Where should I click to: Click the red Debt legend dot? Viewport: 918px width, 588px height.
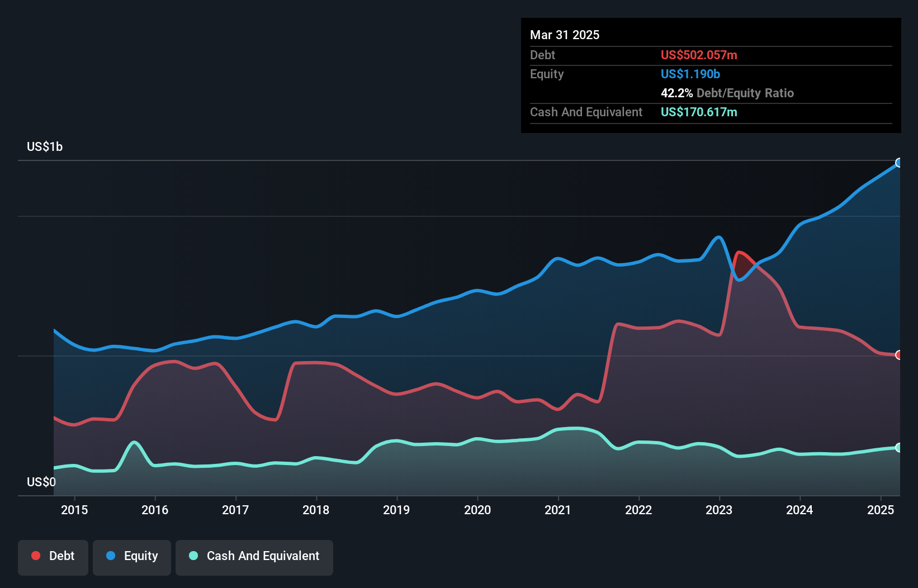(36, 556)
